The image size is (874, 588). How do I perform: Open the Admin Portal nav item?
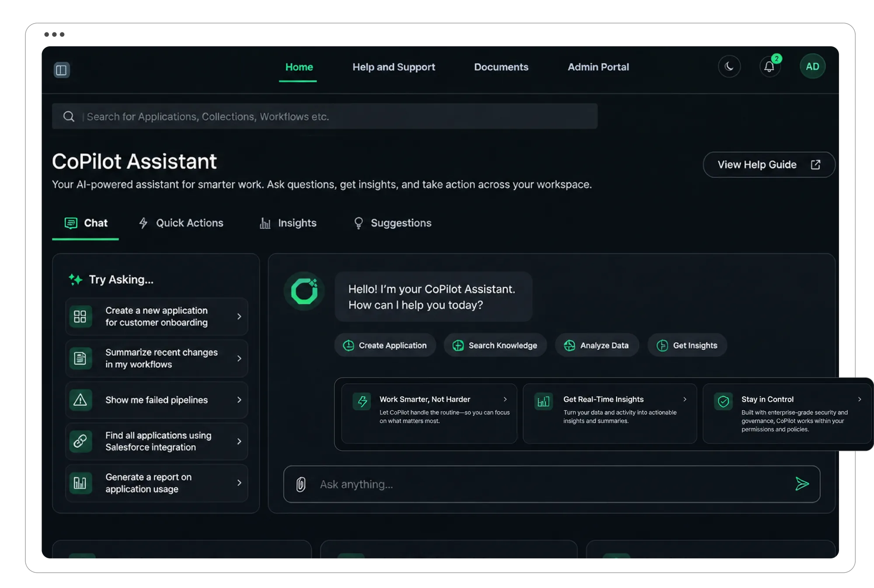tap(598, 67)
